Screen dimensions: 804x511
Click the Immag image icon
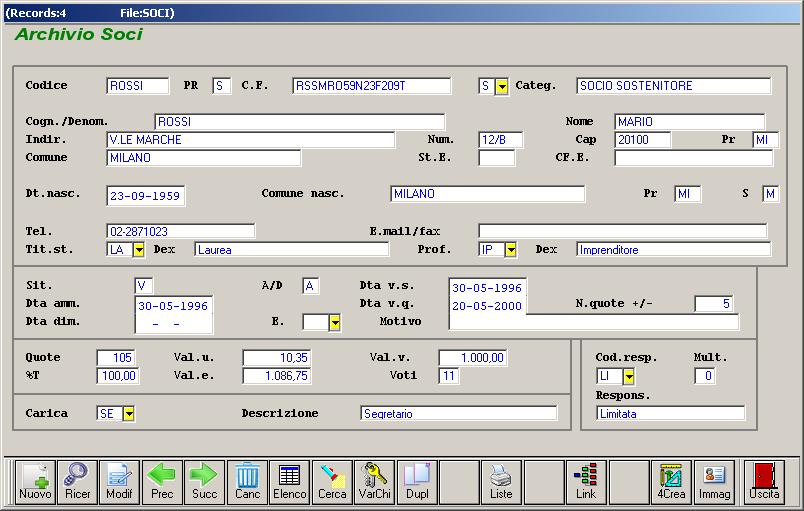click(714, 481)
